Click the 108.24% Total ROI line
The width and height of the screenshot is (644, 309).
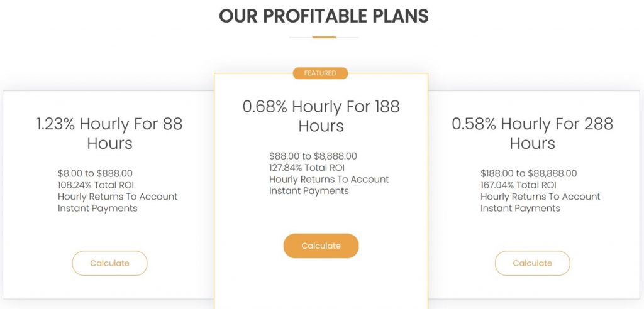pyautogui.click(x=96, y=185)
